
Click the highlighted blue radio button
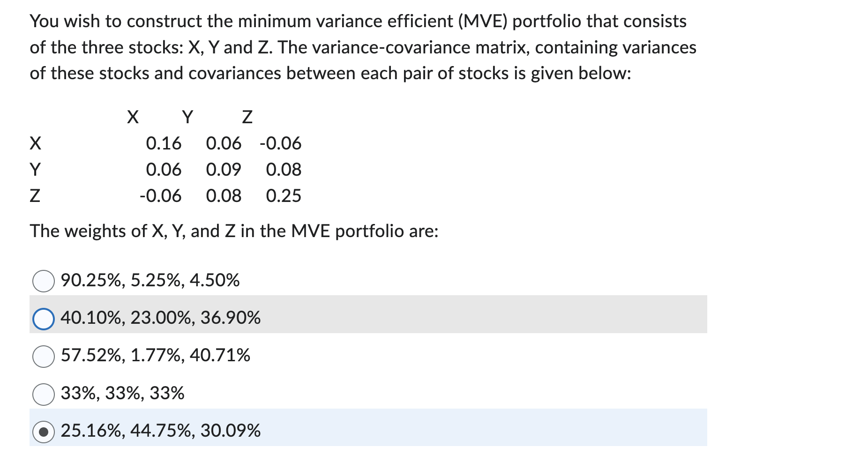tap(44, 318)
